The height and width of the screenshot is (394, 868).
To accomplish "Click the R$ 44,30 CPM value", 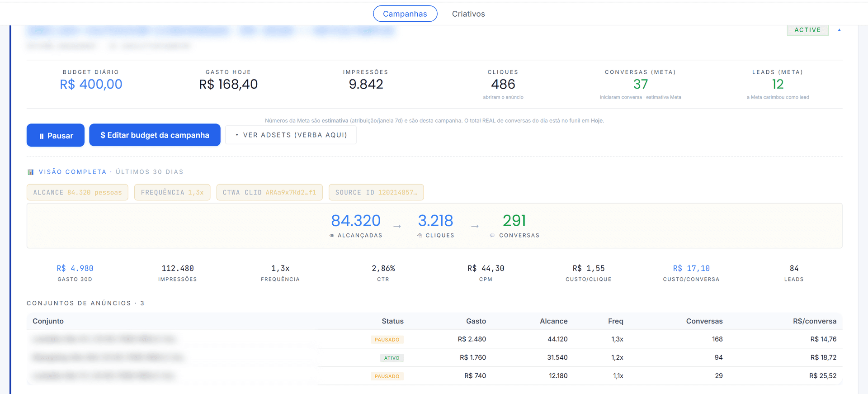I will pyautogui.click(x=486, y=268).
